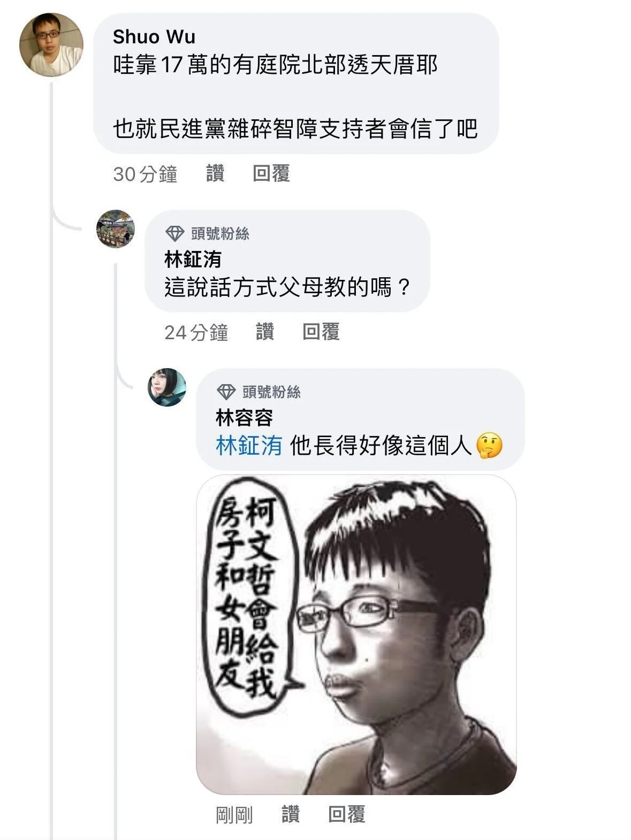This screenshot has width=631, height=840.
Task: Click the 剛剛 timestamp
Action: (x=234, y=815)
